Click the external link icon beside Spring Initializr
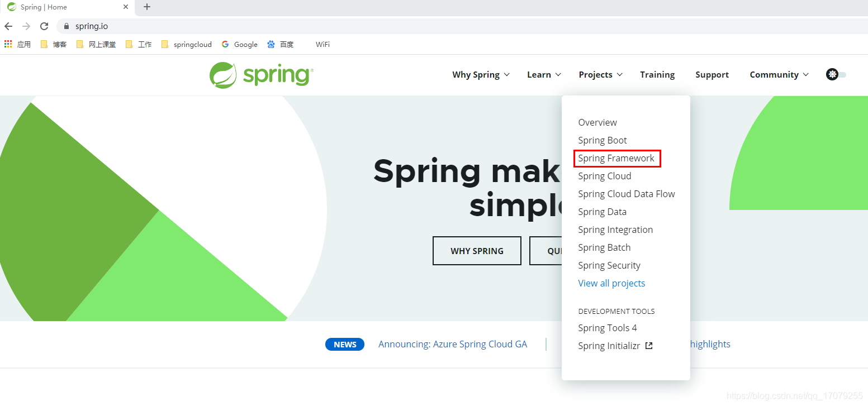868x406 pixels. 649,346
